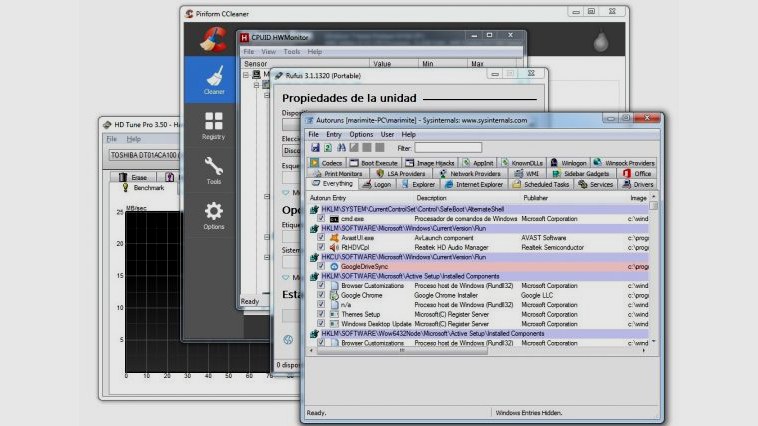Open the Entry menu in Autoruns
Image resolution: width=758 pixels, height=426 pixels.
[x=334, y=134]
